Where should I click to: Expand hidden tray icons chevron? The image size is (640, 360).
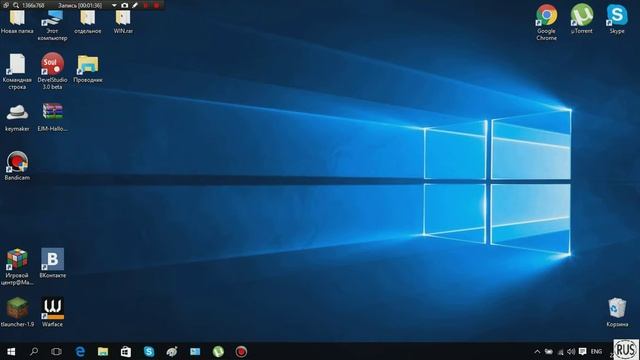[x=537, y=351]
